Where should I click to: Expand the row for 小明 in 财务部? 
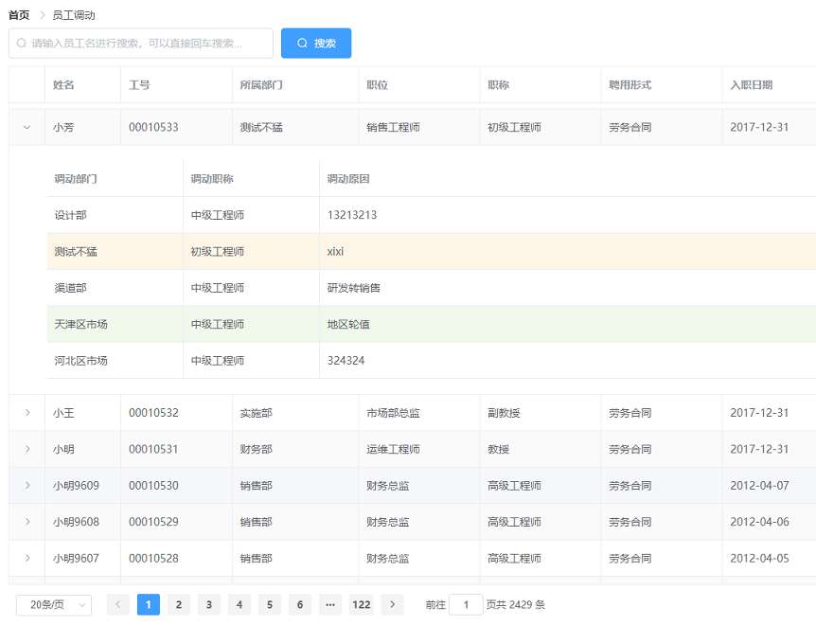[x=27, y=449]
